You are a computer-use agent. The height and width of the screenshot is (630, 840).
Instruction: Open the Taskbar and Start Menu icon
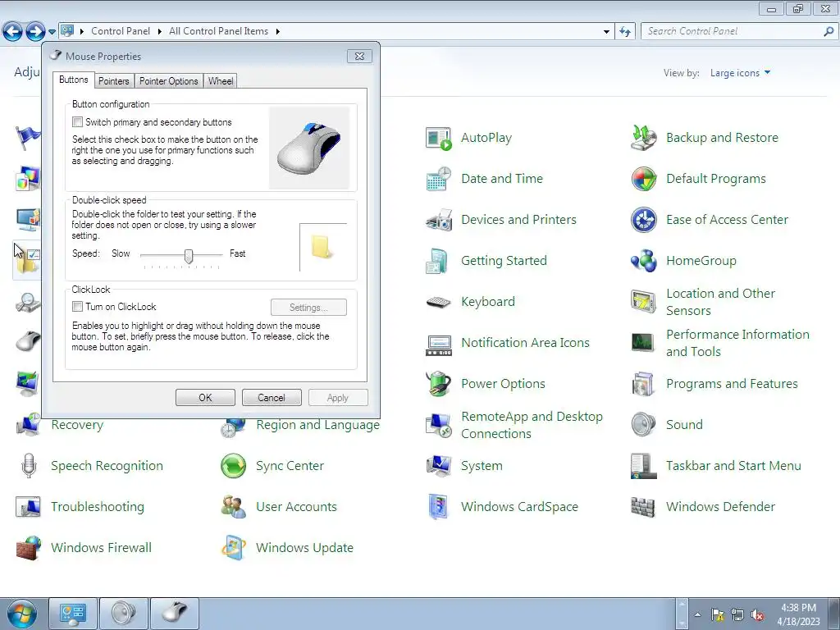(x=643, y=466)
